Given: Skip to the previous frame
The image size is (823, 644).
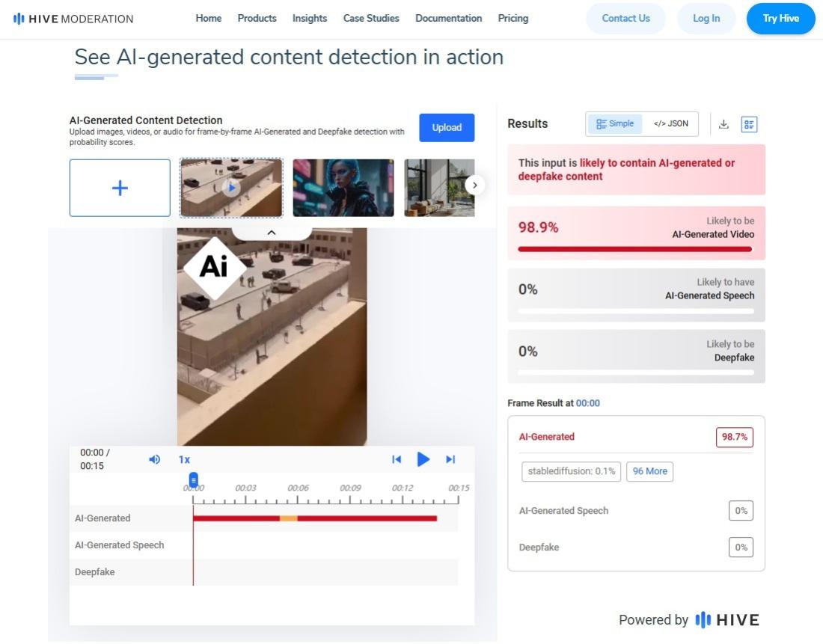Looking at the screenshot, I should [x=397, y=459].
